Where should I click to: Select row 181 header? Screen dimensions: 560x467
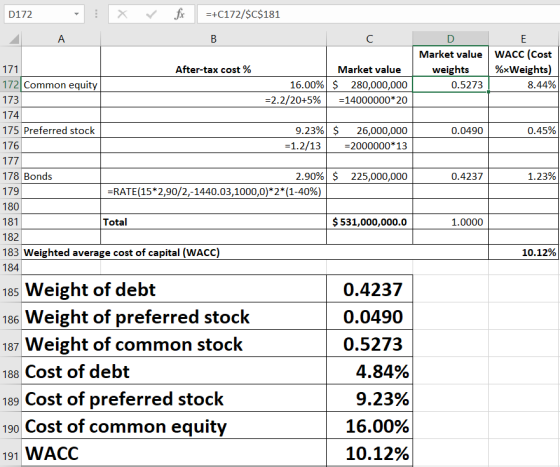[x=10, y=222]
